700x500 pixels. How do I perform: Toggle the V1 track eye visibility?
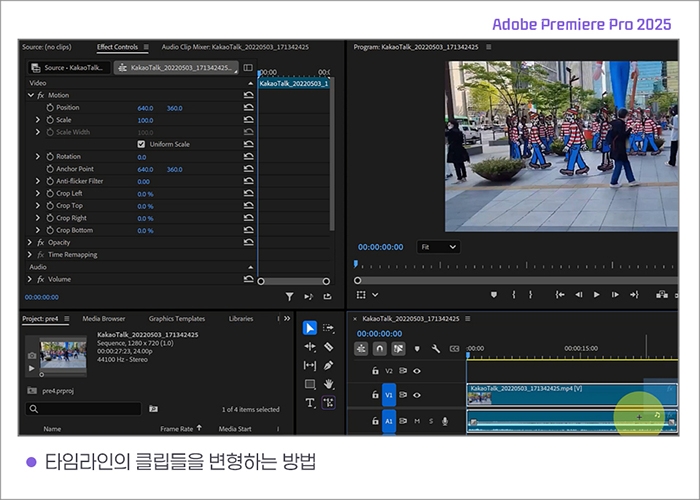pos(417,395)
